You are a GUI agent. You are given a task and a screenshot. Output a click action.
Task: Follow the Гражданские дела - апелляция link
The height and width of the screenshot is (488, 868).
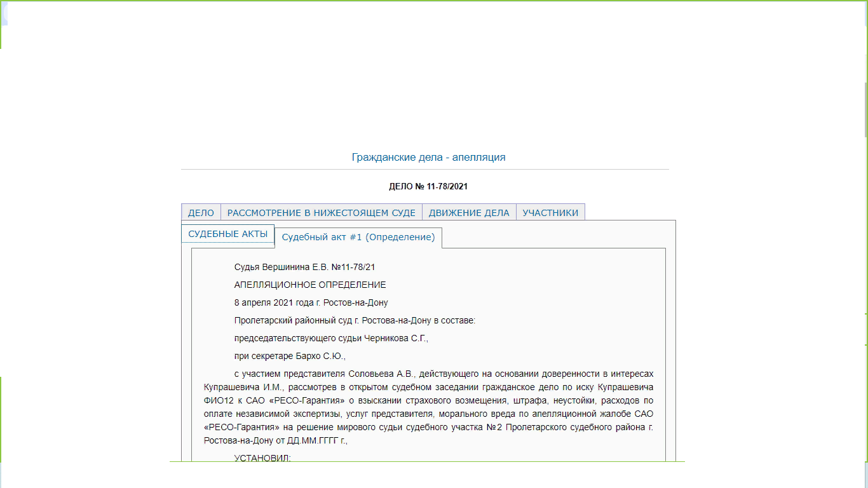pyautogui.click(x=428, y=157)
